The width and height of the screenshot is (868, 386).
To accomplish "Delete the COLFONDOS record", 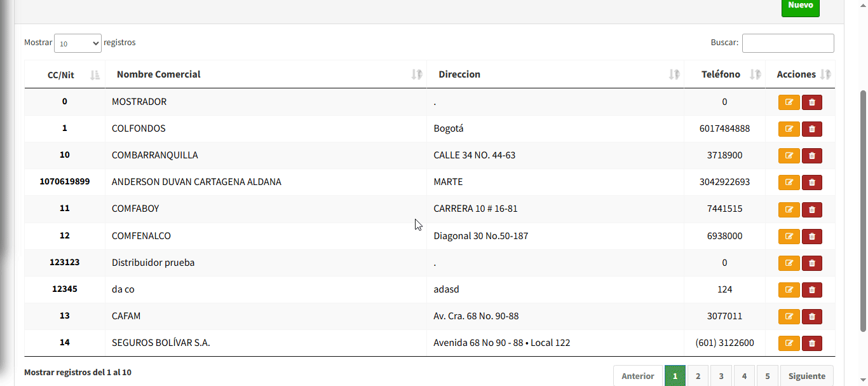I will (x=811, y=129).
